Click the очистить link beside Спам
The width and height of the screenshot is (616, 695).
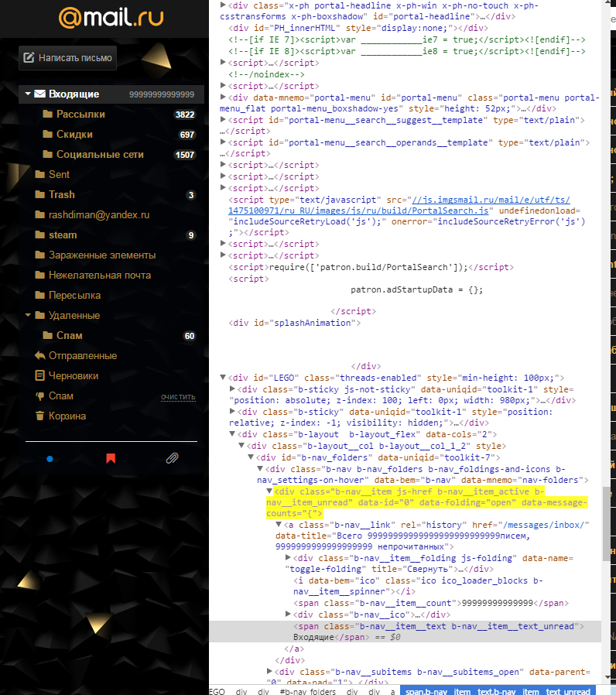click(178, 397)
